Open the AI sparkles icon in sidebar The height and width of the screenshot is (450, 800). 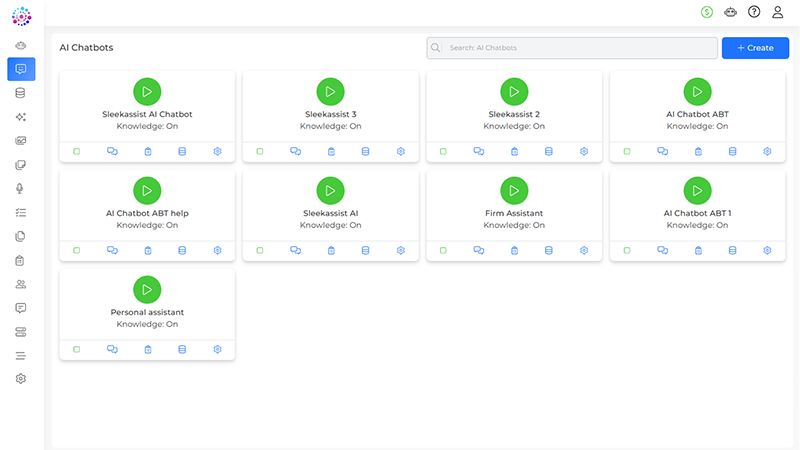[x=20, y=117]
